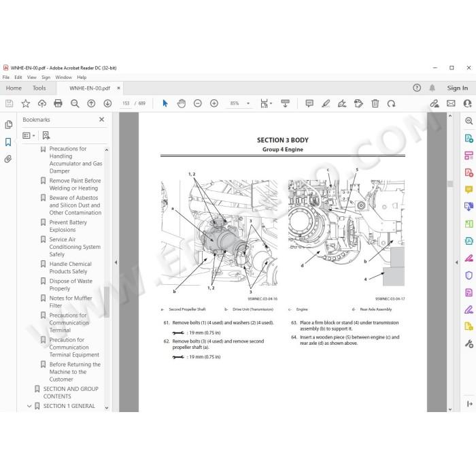The width and height of the screenshot is (476, 476).
Task: Open 'SECTION AND GROUP CONTENTS' bookmark
Action: 71,392
